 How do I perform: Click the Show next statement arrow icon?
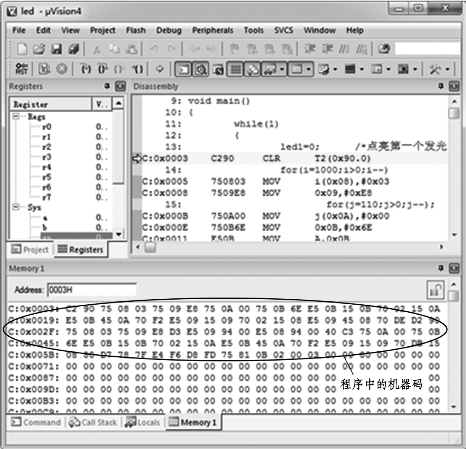pos(160,69)
